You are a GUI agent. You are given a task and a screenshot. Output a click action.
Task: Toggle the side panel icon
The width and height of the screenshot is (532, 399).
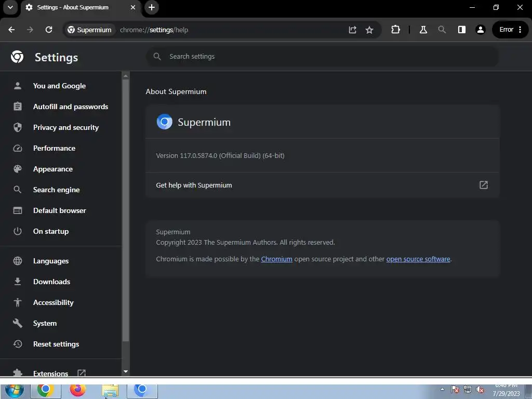[x=462, y=30]
